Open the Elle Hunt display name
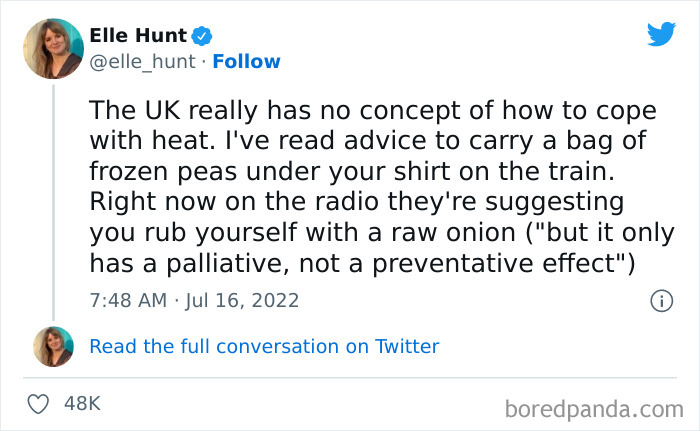 coord(138,36)
